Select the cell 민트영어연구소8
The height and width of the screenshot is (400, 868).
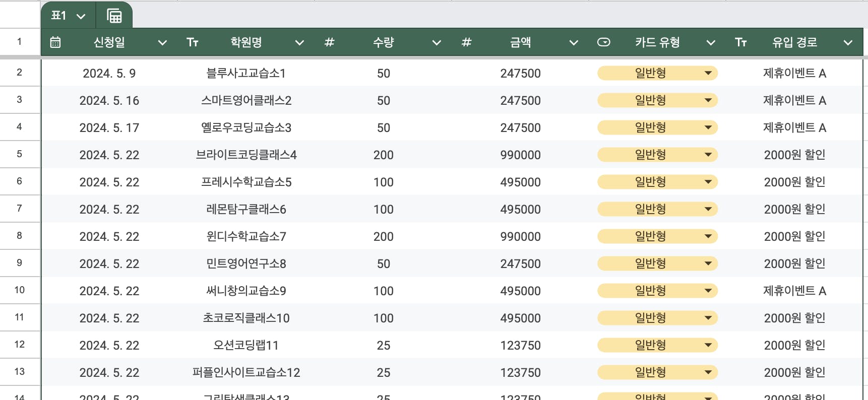click(x=246, y=264)
